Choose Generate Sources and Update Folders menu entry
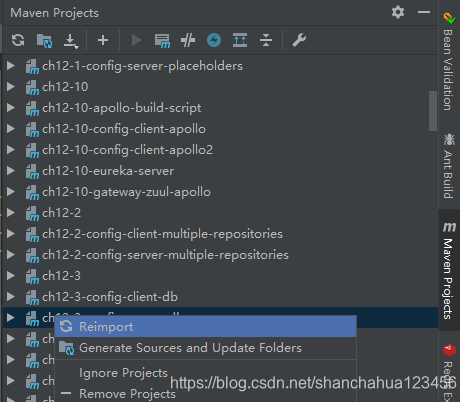 [206, 348]
